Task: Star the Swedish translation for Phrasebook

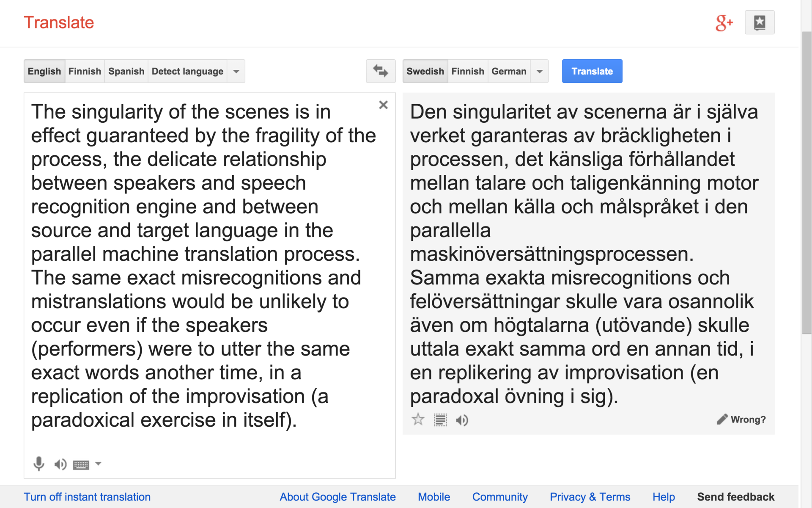Action: tap(418, 420)
